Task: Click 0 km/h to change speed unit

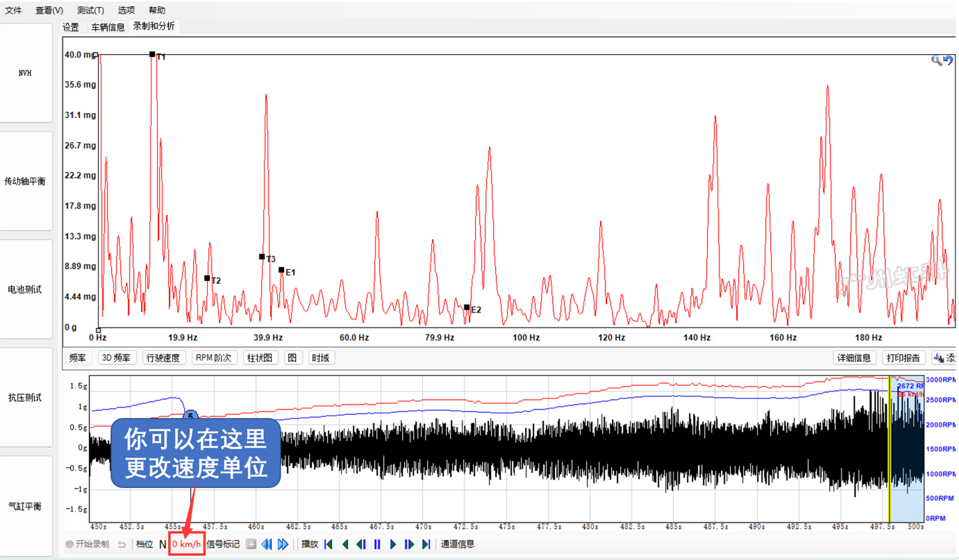Action: tap(186, 544)
